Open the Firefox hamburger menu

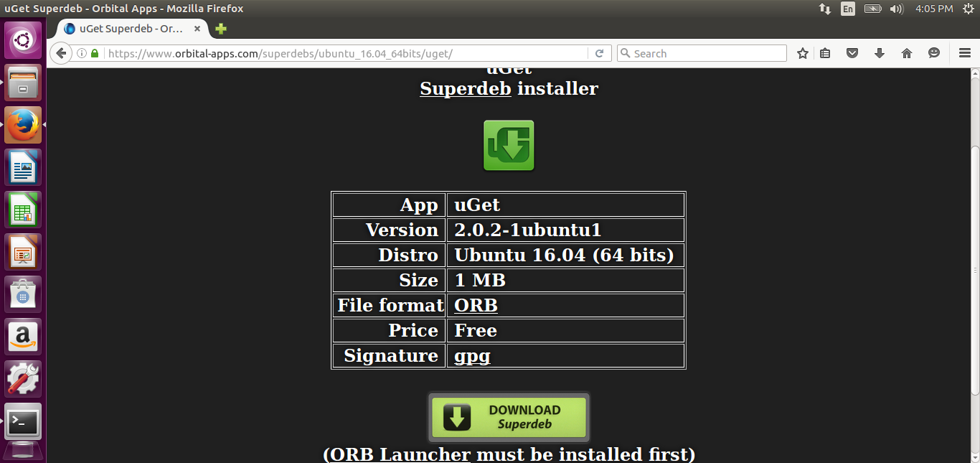pyautogui.click(x=965, y=53)
